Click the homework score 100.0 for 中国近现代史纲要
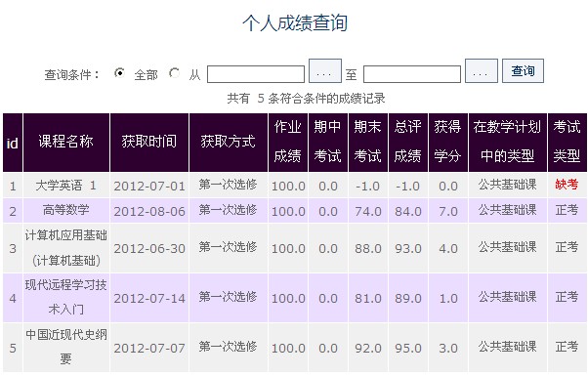588x376 pixels. tap(288, 349)
